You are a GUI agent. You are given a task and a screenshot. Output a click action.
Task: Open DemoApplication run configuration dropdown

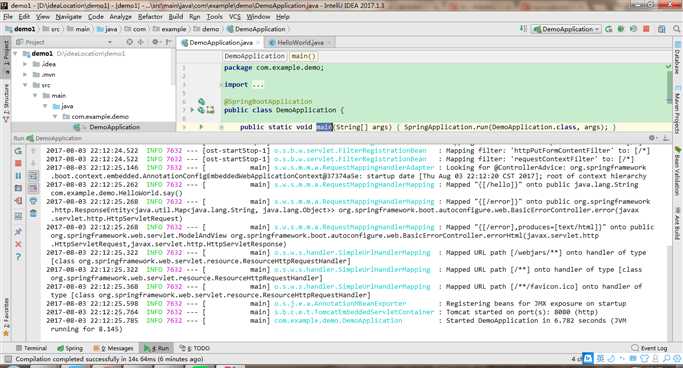pos(566,29)
